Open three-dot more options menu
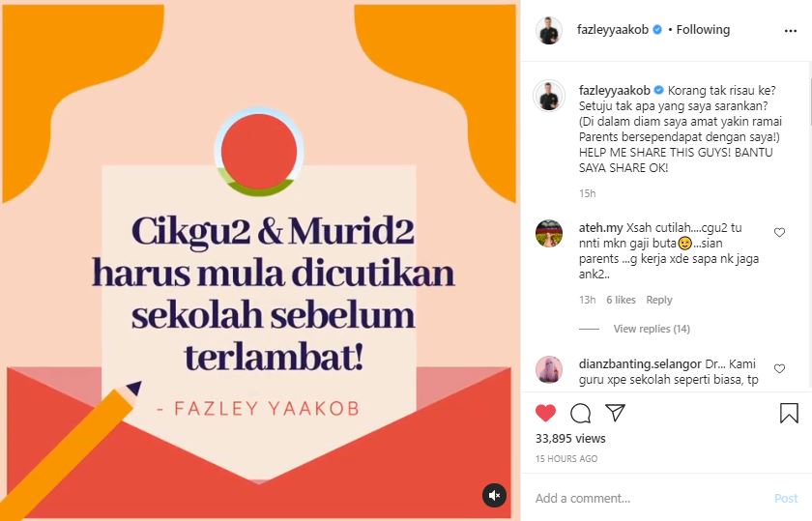812x521 pixels. click(791, 31)
